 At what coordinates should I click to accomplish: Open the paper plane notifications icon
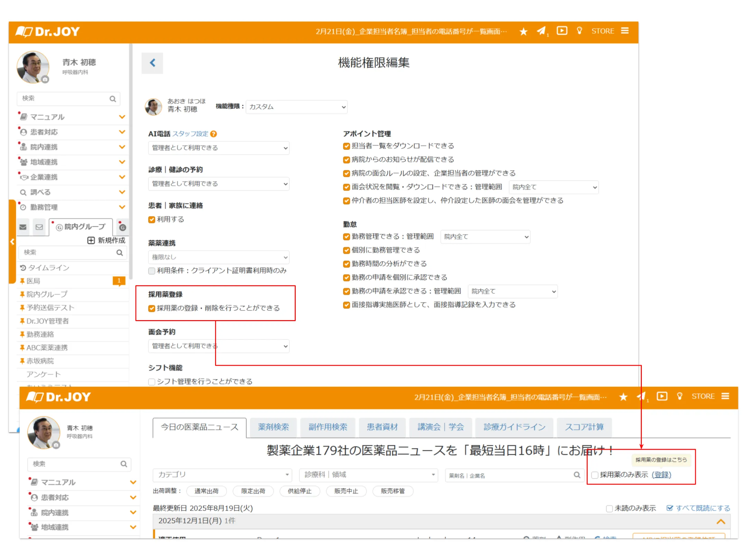pos(541,31)
